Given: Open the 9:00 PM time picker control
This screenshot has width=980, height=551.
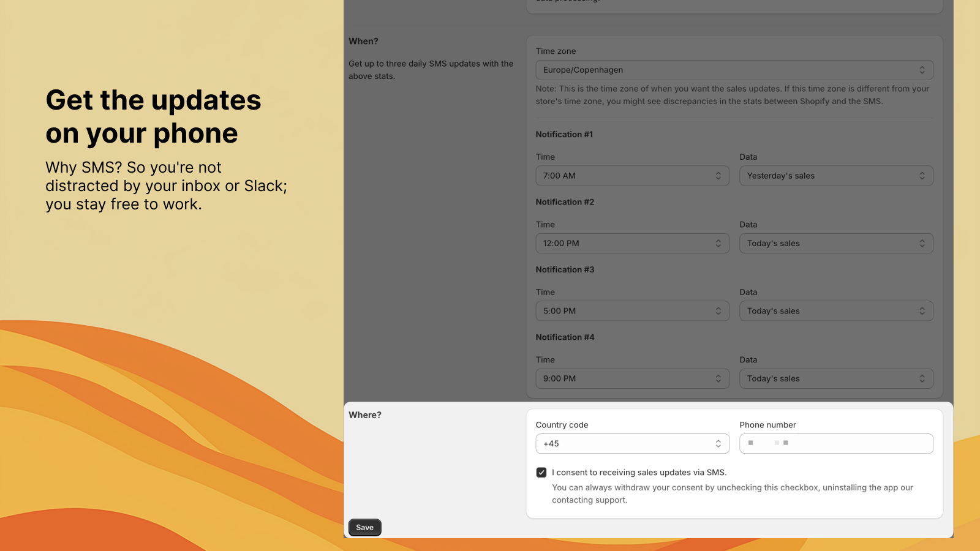Looking at the screenshot, I should click(632, 378).
